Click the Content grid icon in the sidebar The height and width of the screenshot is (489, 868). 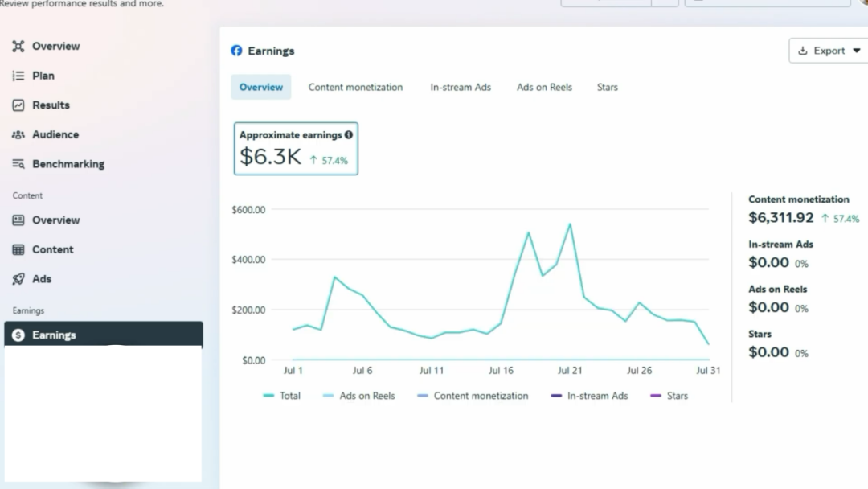(x=18, y=250)
